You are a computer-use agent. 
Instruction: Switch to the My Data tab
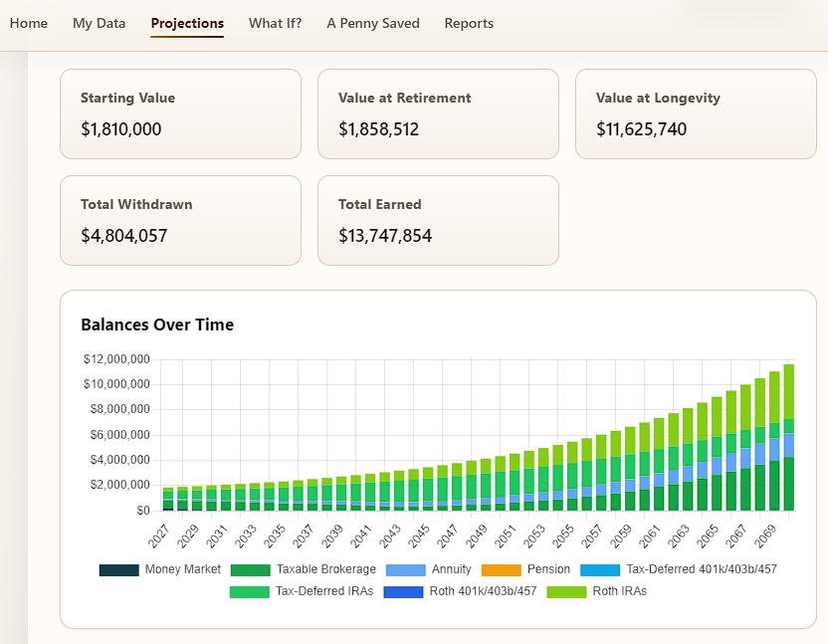tap(99, 23)
